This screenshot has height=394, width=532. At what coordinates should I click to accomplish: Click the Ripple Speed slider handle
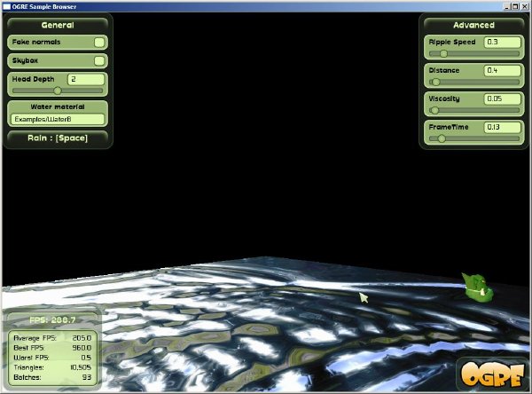443,53
